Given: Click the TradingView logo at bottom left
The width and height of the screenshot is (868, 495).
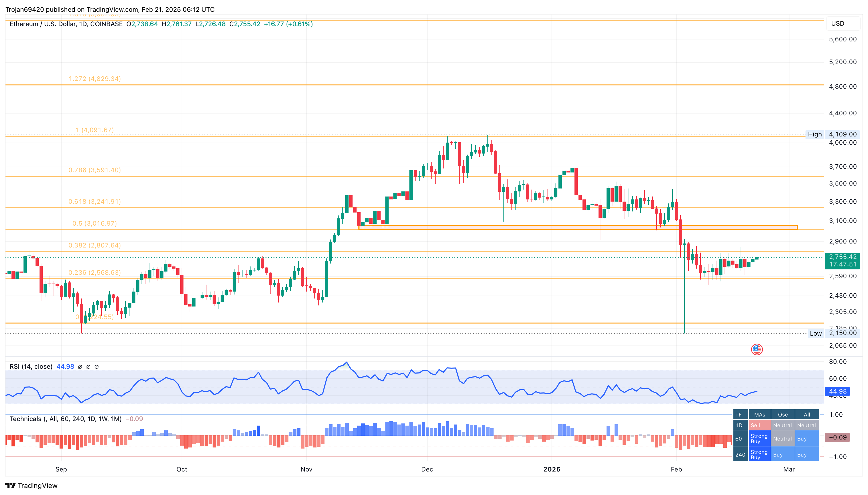Looking at the screenshot, I should click(31, 485).
